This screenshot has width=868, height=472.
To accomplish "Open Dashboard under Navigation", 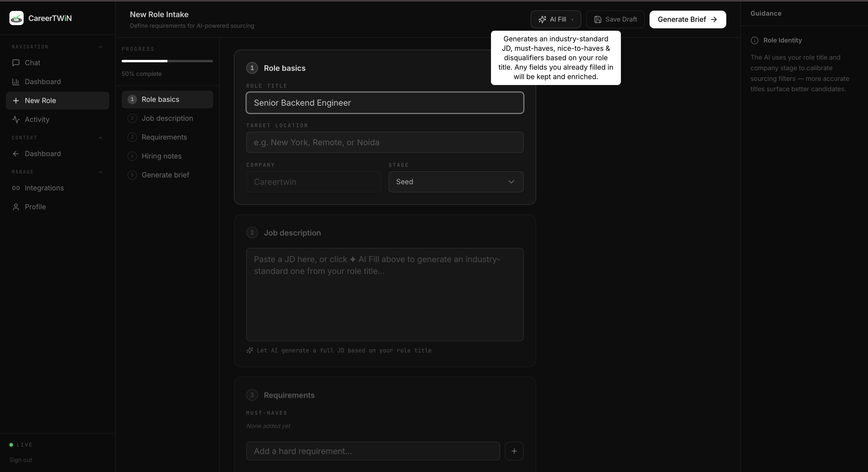I will point(58,81).
